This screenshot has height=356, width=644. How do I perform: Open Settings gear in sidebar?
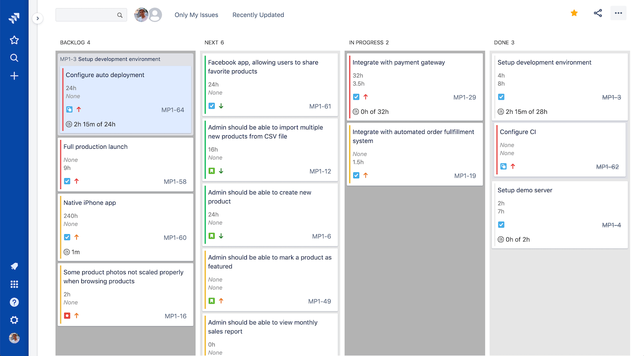[14, 320]
